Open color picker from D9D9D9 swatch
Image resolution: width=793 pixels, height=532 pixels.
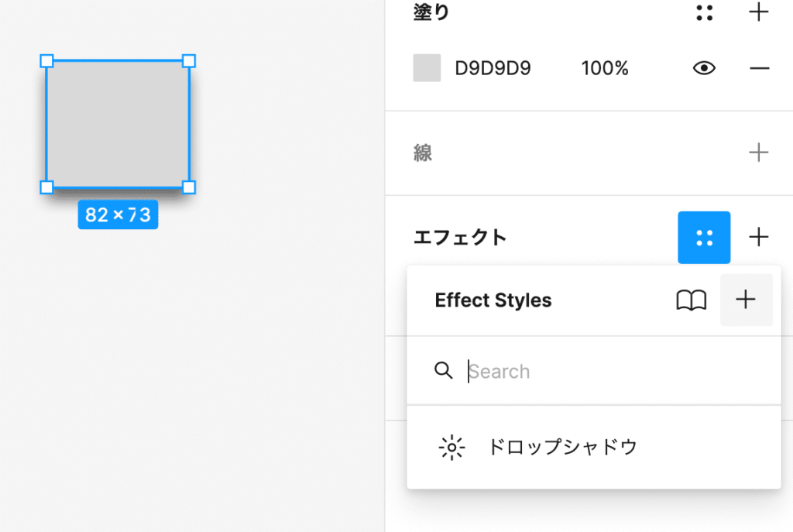(x=427, y=68)
